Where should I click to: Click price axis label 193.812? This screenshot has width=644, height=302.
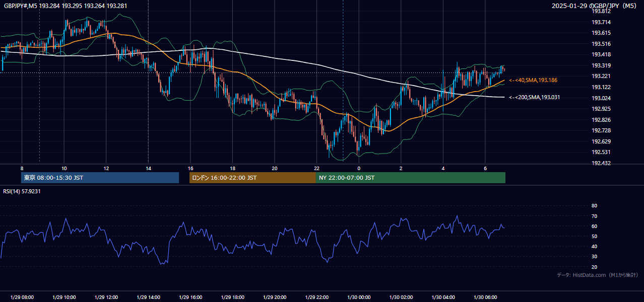coord(601,11)
